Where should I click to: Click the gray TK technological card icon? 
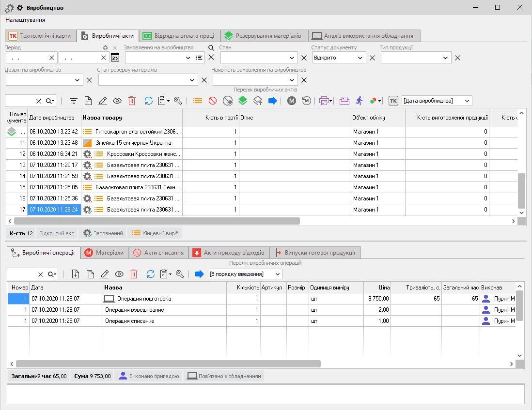tap(393, 101)
